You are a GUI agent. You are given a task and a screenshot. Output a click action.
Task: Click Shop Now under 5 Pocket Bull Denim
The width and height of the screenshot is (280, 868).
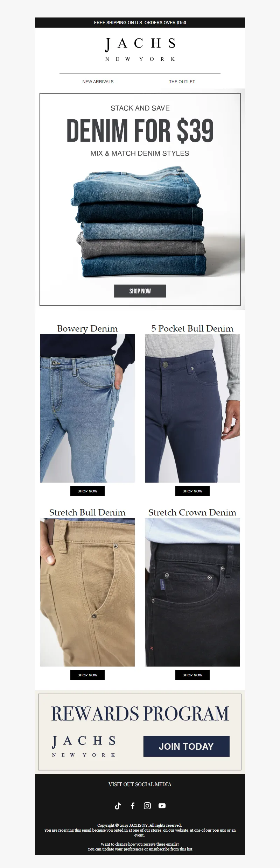click(192, 491)
